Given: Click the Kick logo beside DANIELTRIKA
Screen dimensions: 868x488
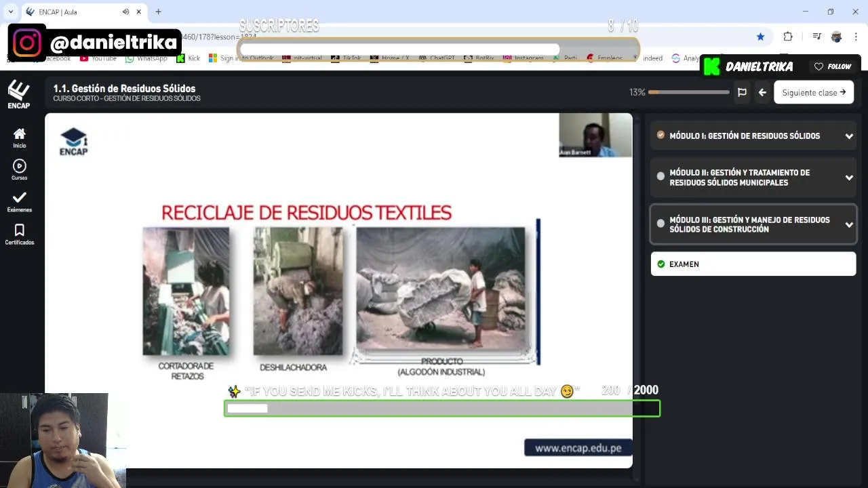Looking at the screenshot, I should click(711, 66).
